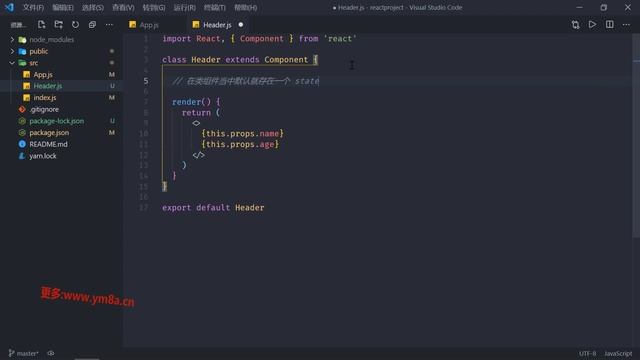The height and width of the screenshot is (360, 640).
Task: Open the 运行(R) Run menu
Action: tap(184, 7)
